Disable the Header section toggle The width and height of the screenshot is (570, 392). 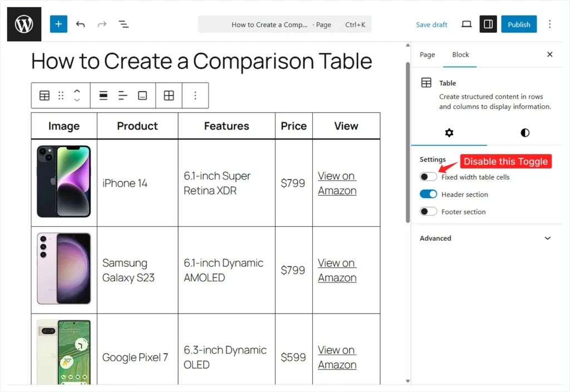tap(428, 194)
